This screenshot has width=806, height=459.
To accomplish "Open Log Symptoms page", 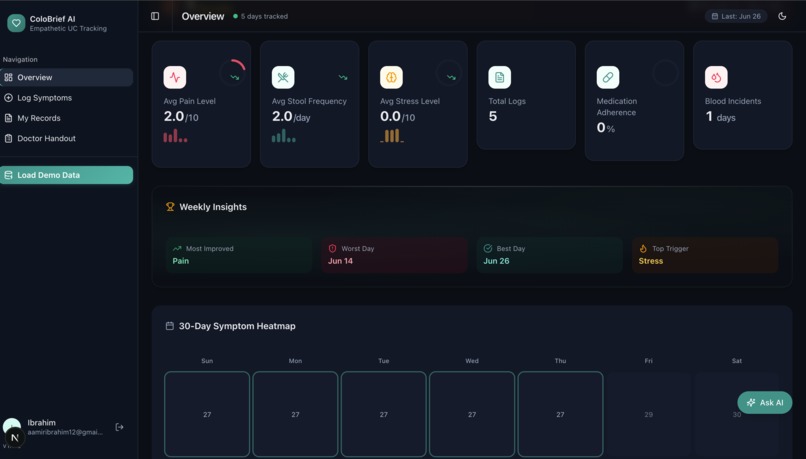I will (x=66, y=98).
